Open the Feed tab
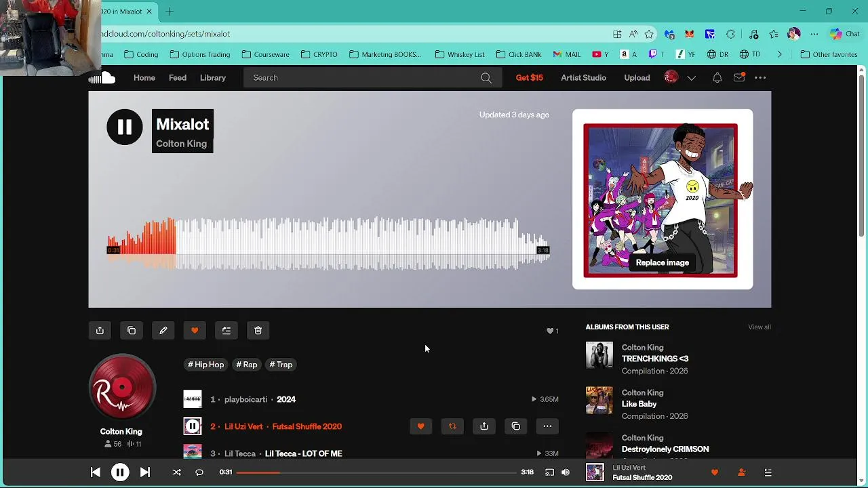The height and width of the screenshot is (488, 868). tap(178, 78)
